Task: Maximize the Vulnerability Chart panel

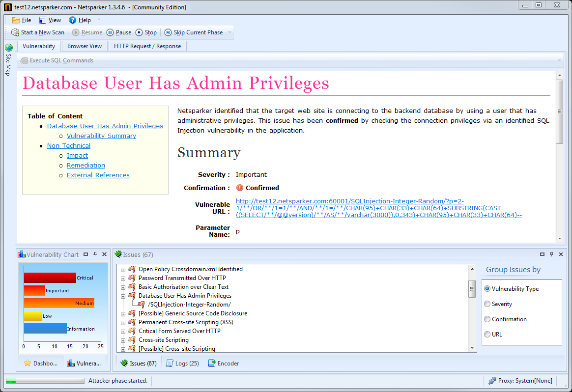Action: click(86, 254)
